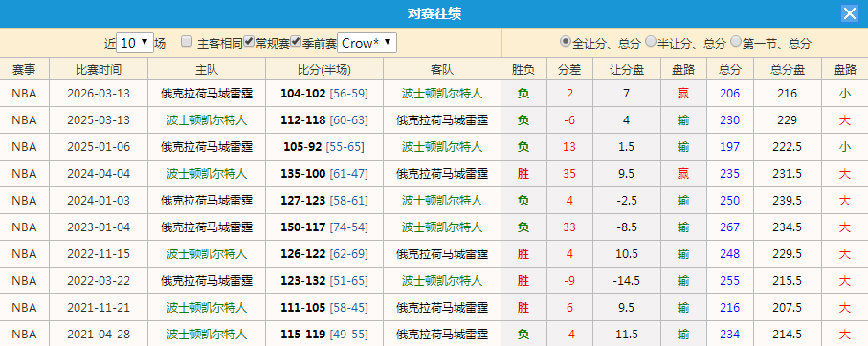Open the 104-102 score of 2026-03-13

coord(302,94)
